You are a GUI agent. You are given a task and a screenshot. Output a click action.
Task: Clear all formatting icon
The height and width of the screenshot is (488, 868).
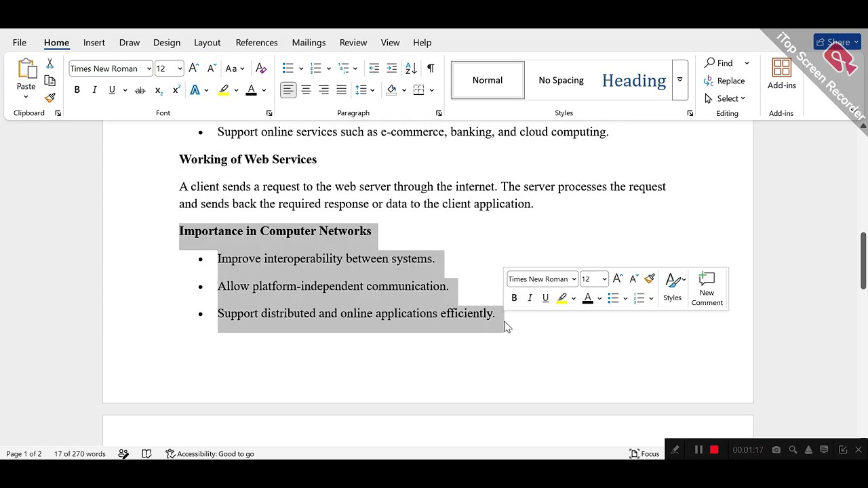[261, 68]
